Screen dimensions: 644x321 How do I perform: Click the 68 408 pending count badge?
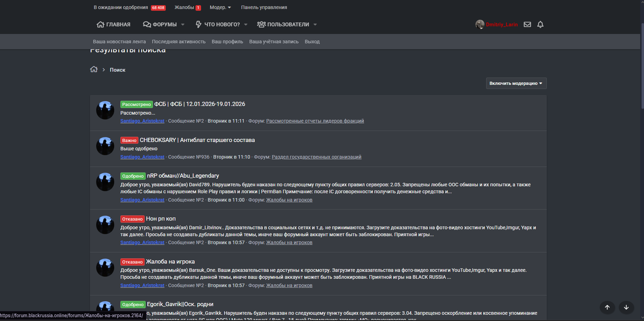click(x=158, y=8)
